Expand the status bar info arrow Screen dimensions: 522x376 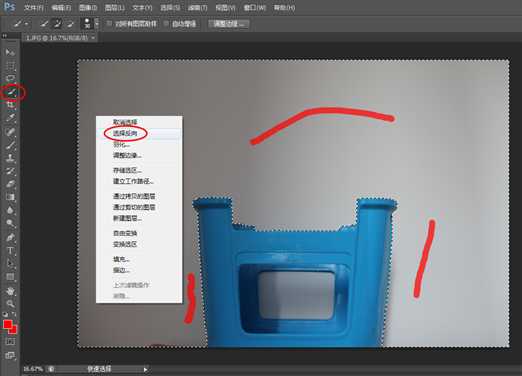coord(145,369)
